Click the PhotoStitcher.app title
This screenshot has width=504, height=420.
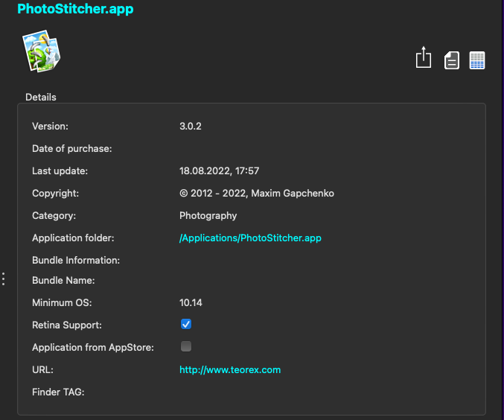pyautogui.click(x=75, y=9)
